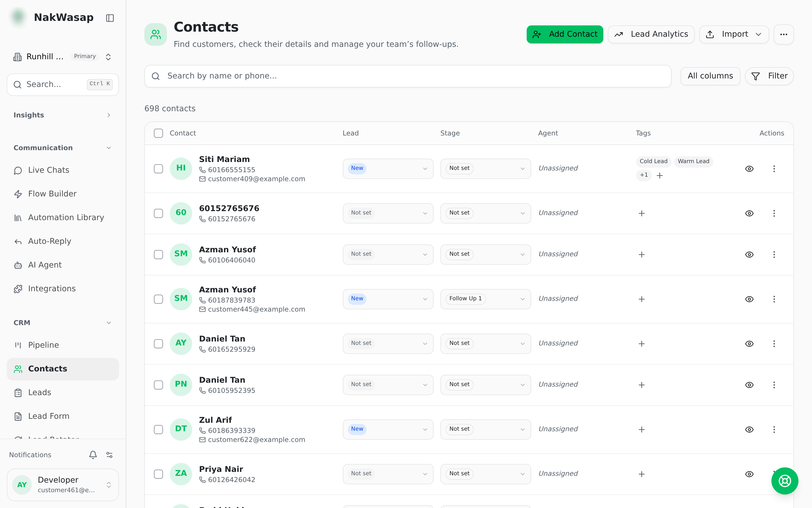Add a tag to Priya Nair

pos(641,474)
